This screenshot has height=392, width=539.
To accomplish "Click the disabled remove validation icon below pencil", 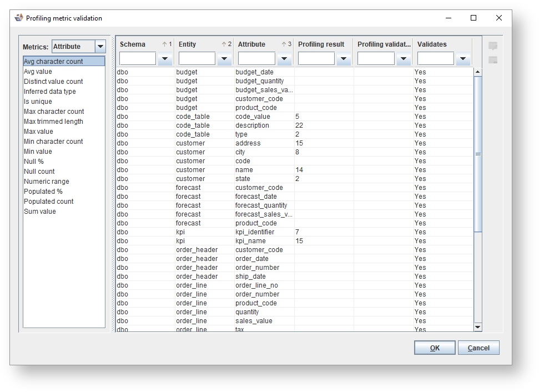I will (x=493, y=60).
